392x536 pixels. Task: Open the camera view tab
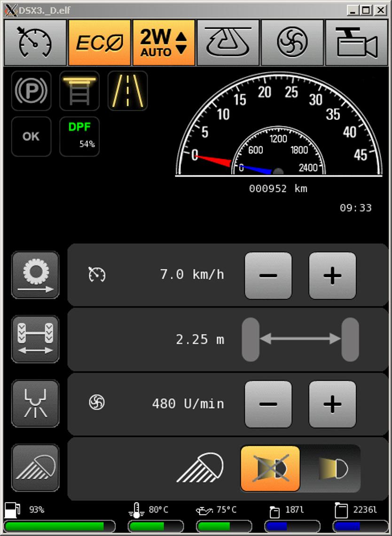coord(356,42)
